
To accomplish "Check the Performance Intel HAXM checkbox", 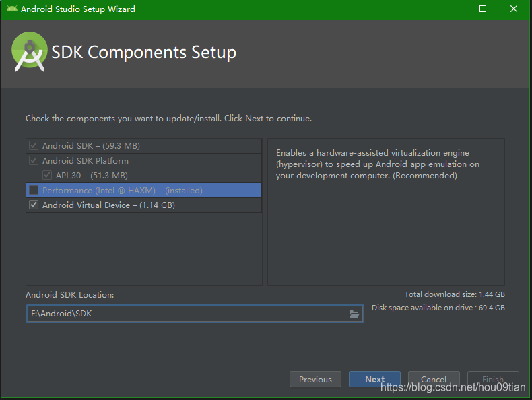I will pos(34,190).
